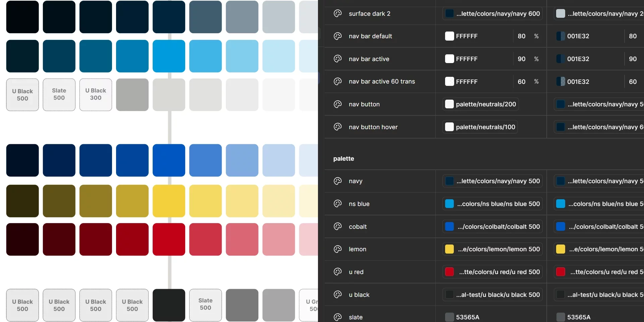The height and width of the screenshot is (322, 644).
Task: Select the surface dark 2 variable name
Action: (369, 13)
